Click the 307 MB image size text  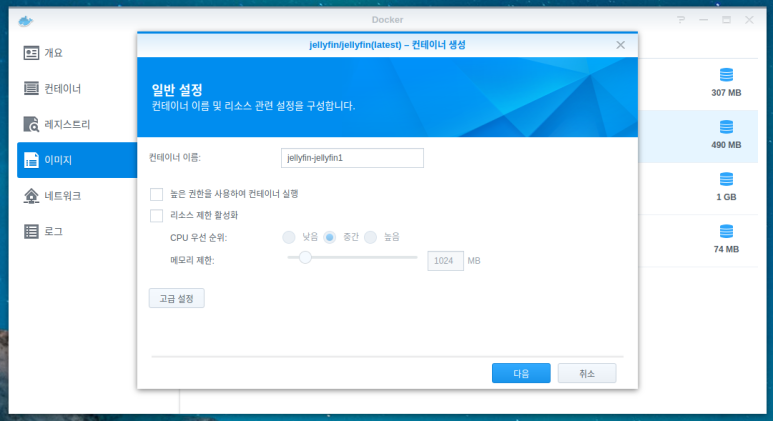click(726, 93)
